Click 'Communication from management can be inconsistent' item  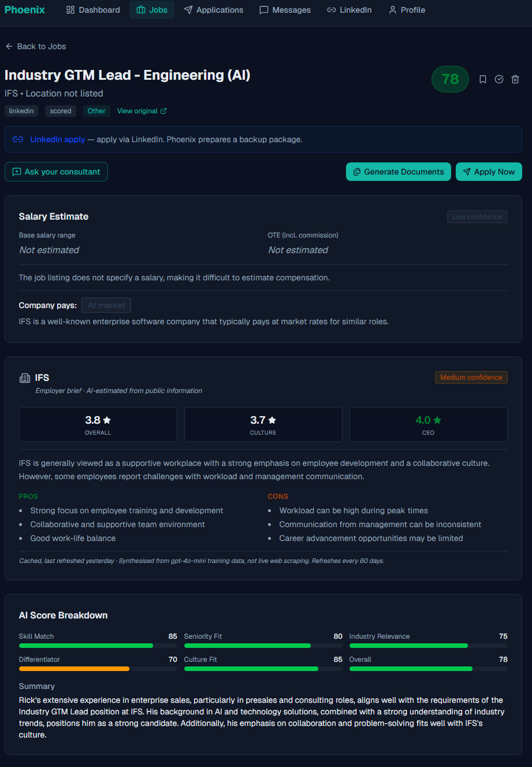click(381, 524)
